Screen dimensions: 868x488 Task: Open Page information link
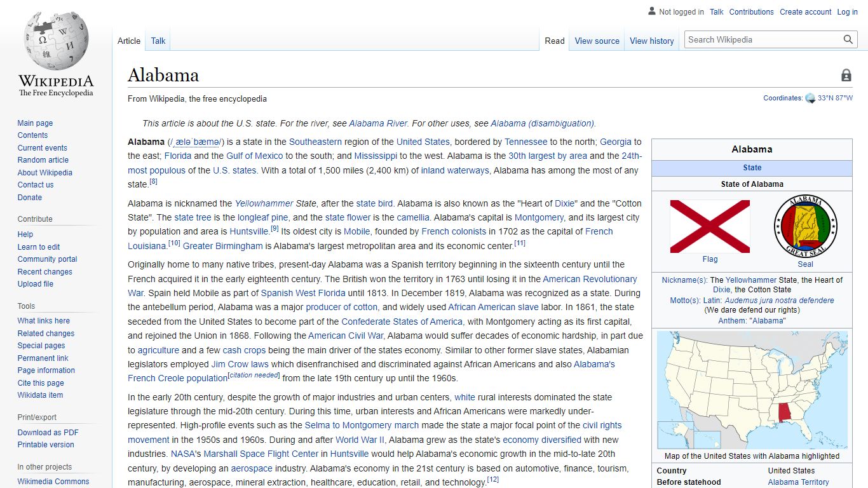[46, 370]
